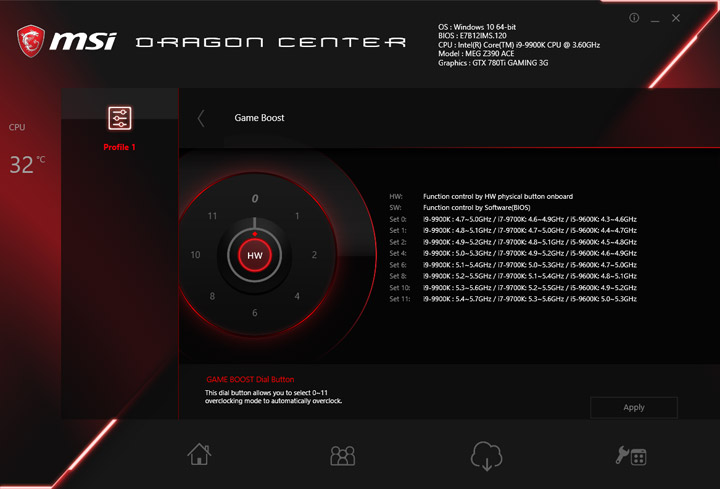The image size is (720, 489).
Task: Select dial position 2
Action: [x=314, y=255]
